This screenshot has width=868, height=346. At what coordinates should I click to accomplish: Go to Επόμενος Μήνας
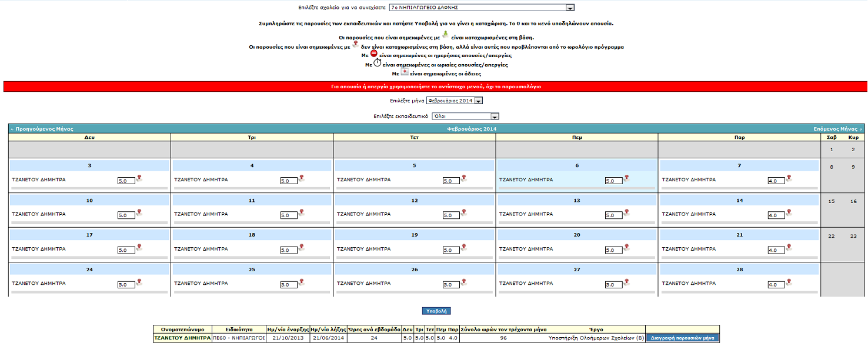click(x=838, y=128)
